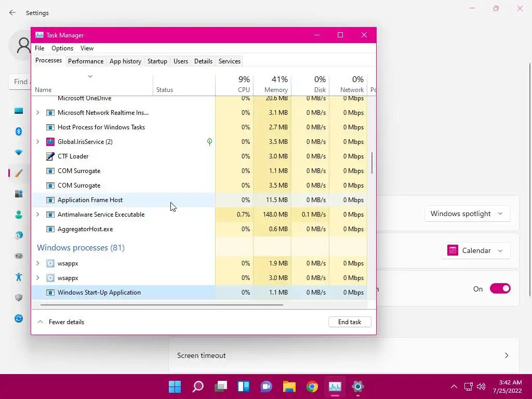This screenshot has width=532, height=399.
Task: Sort by Status column header
Action: tap(184, 84)
